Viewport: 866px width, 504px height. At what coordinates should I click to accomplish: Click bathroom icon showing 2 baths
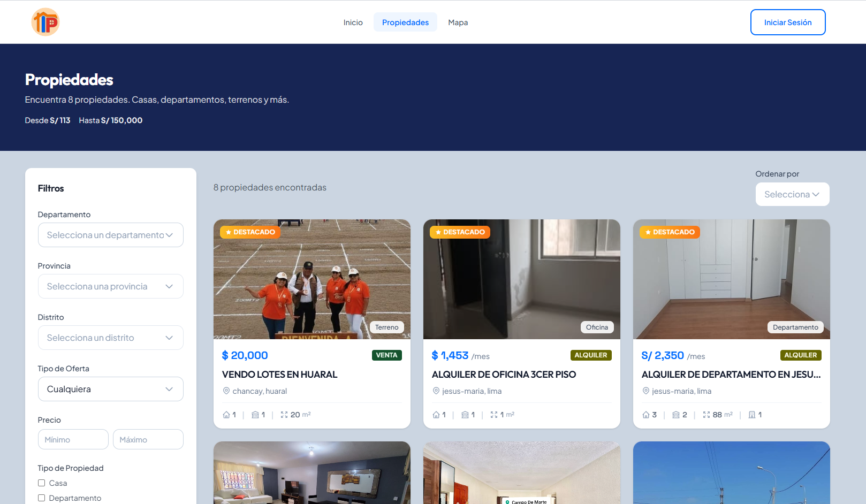676,415
